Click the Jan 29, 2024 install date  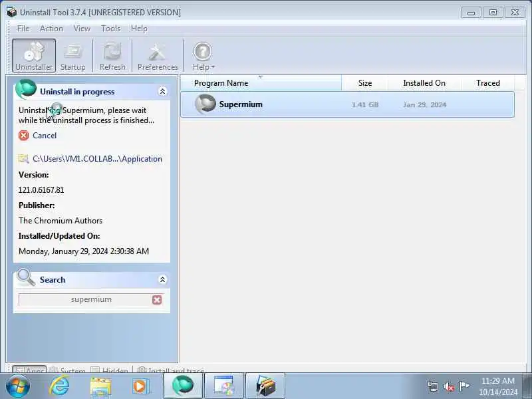[x=424, y=105]
